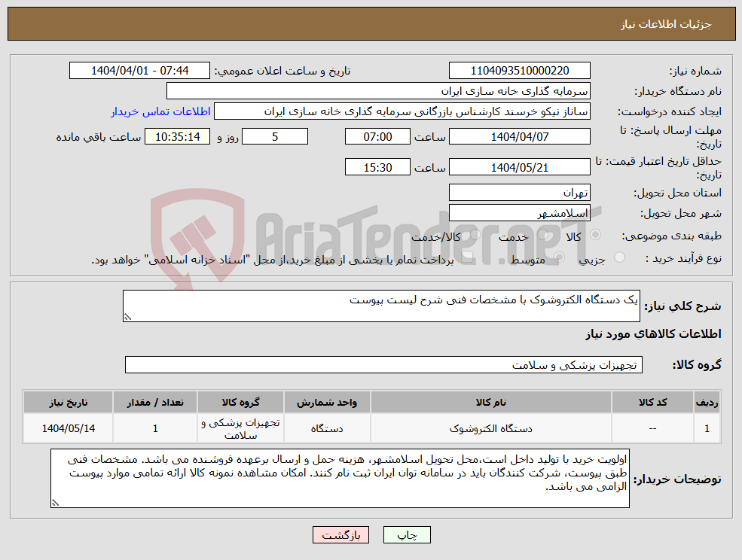Select the خدمت radio button

click(542, 235)
